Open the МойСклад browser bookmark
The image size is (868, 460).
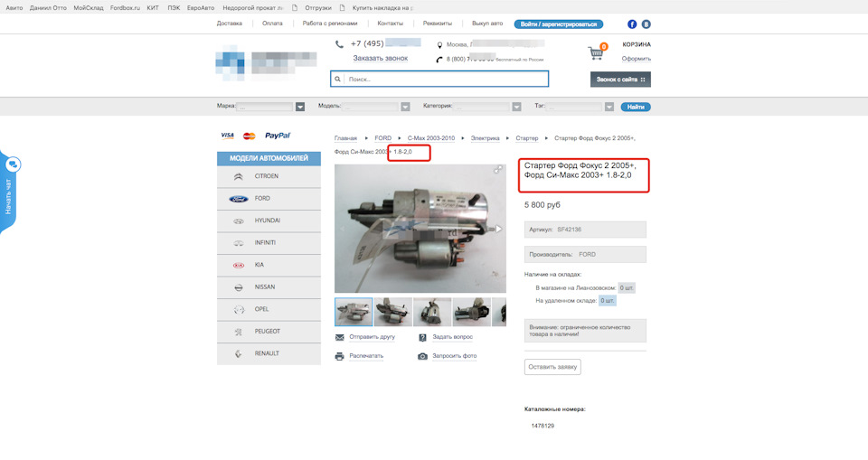pos(89,8)
